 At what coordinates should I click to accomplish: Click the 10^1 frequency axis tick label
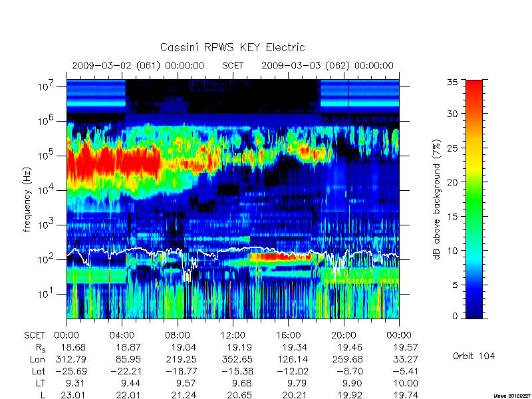click(x=47, y=293)
